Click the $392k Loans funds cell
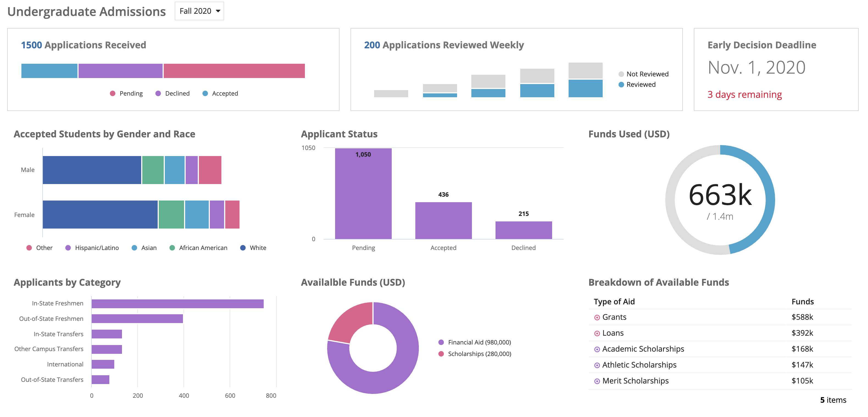This screenshot has height=417, width=868. (x=802, y=333)
